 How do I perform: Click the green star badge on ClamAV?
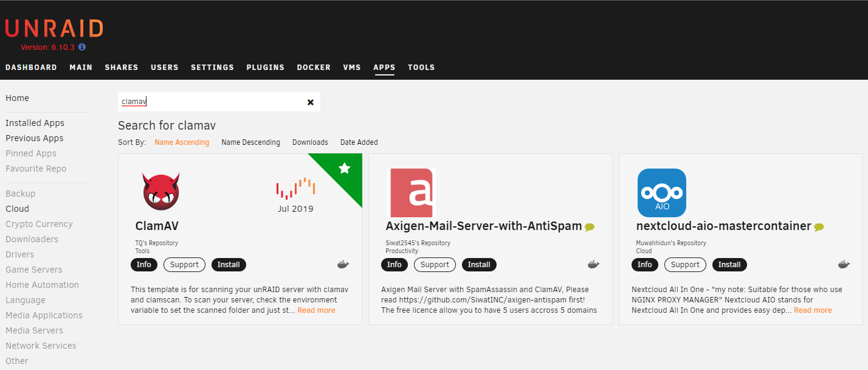pyautogui.click(x=344, y=168)
